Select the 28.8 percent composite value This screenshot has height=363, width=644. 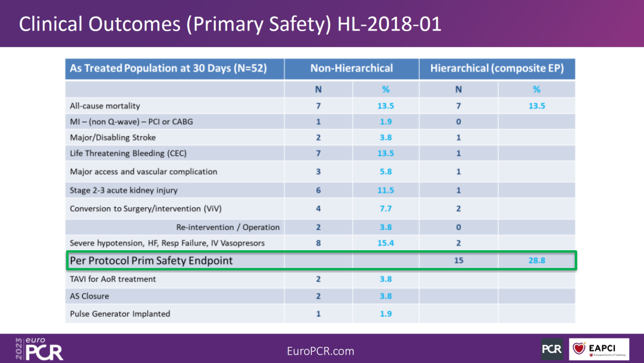point(537,260)
